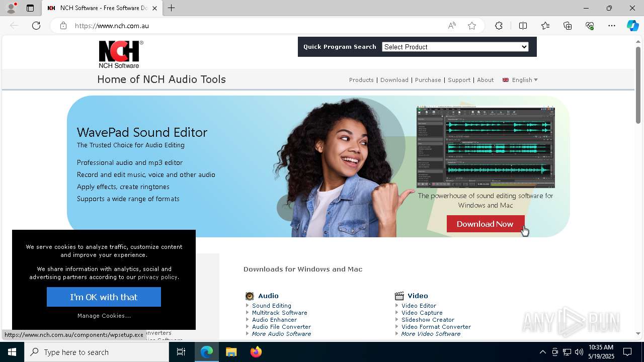The width and height of the screenshot is (644, 362).
Task: Open Multitrack Software link
Action: [x=280, y=313]
